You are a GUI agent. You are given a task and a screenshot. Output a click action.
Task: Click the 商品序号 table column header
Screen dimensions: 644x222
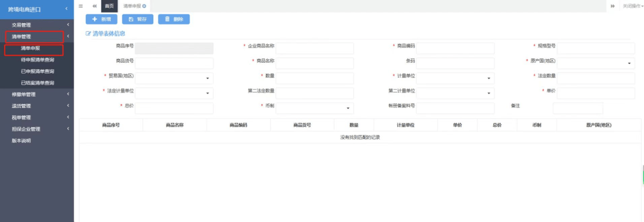(111, 125)
